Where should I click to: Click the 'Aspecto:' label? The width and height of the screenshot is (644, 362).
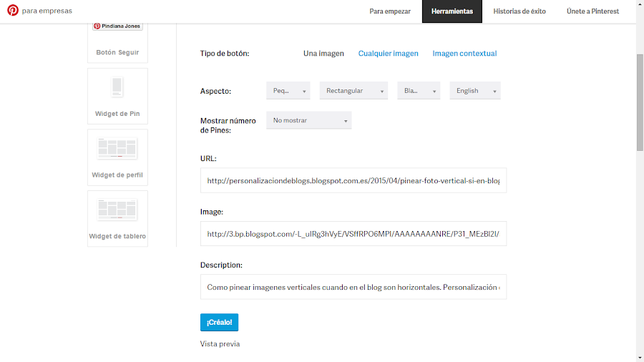point(215,91)
